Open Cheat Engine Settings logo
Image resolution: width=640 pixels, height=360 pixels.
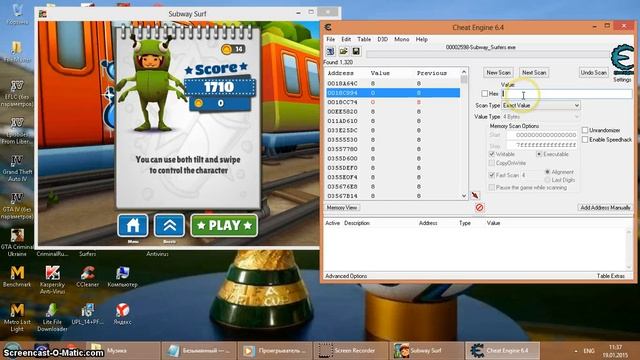pyautogui.click(x=622, y=61)
